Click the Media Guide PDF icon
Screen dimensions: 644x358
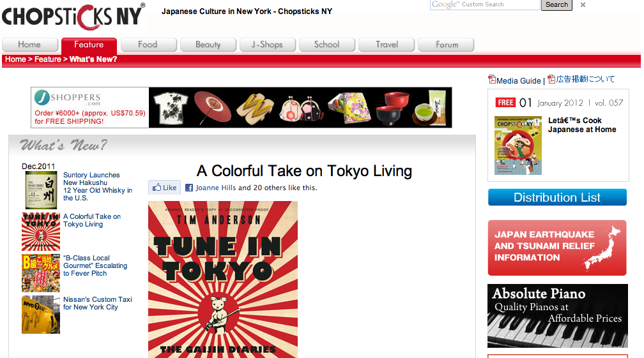coord(492,79)
